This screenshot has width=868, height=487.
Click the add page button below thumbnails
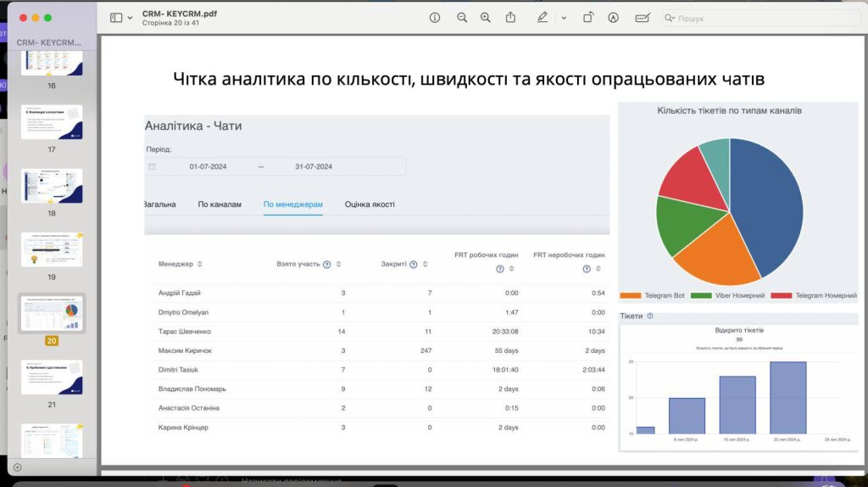click(x=17, y=467)
